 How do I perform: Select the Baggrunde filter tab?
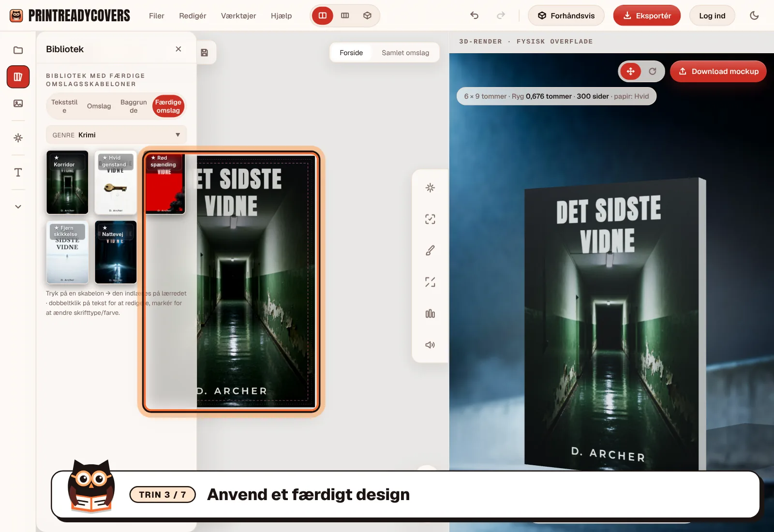coord(134,106)
